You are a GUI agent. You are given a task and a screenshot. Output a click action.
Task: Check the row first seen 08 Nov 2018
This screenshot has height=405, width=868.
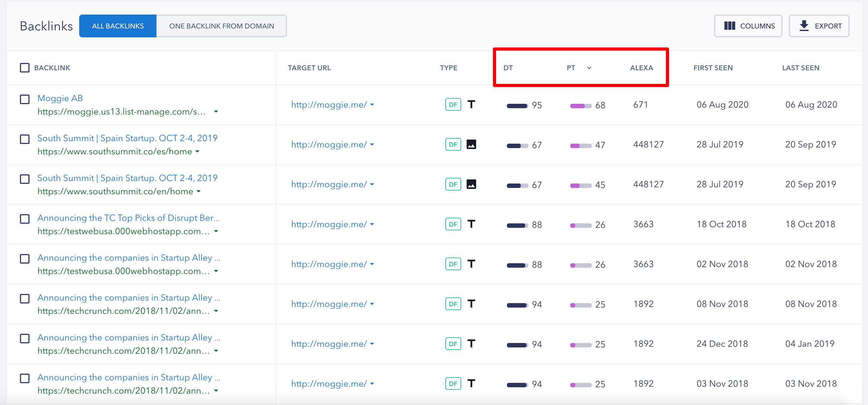pos(25,299)
